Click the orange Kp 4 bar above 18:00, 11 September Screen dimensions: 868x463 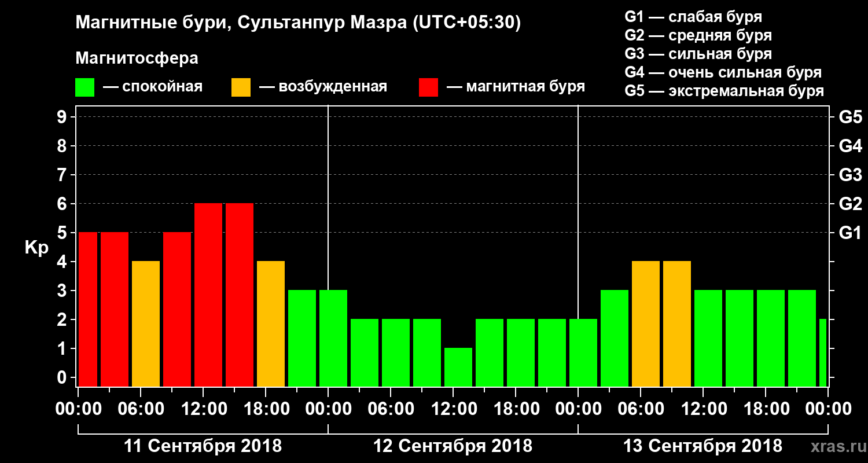271,324
